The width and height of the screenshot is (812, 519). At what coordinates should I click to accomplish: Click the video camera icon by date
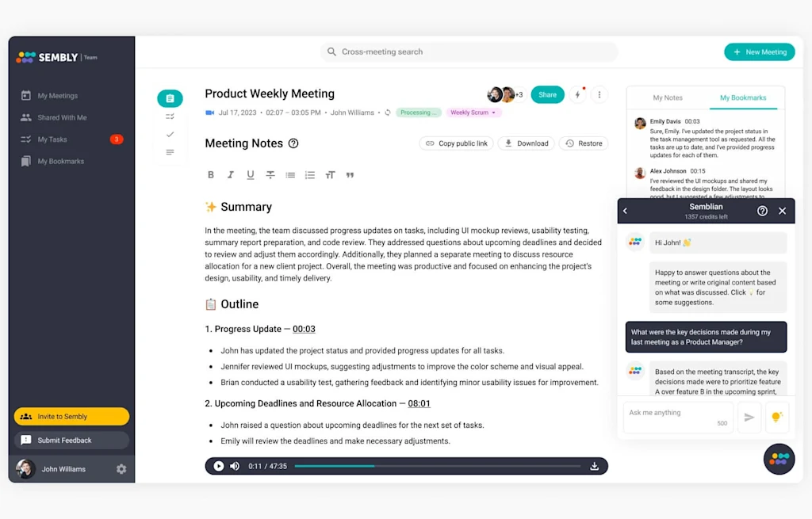click(x=209, y=113)
